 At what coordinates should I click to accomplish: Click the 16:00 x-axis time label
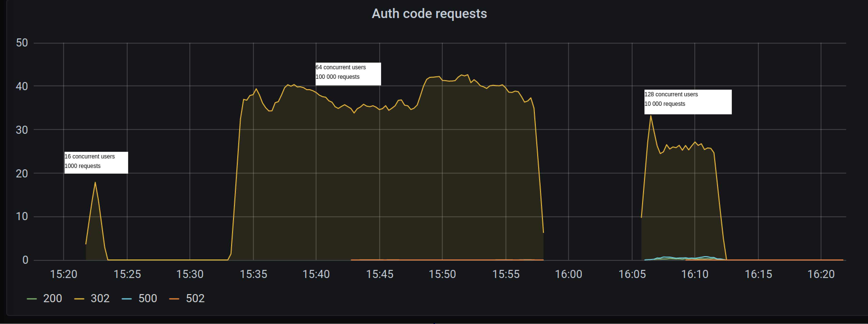pyautogui.click(x=569, y=274)
